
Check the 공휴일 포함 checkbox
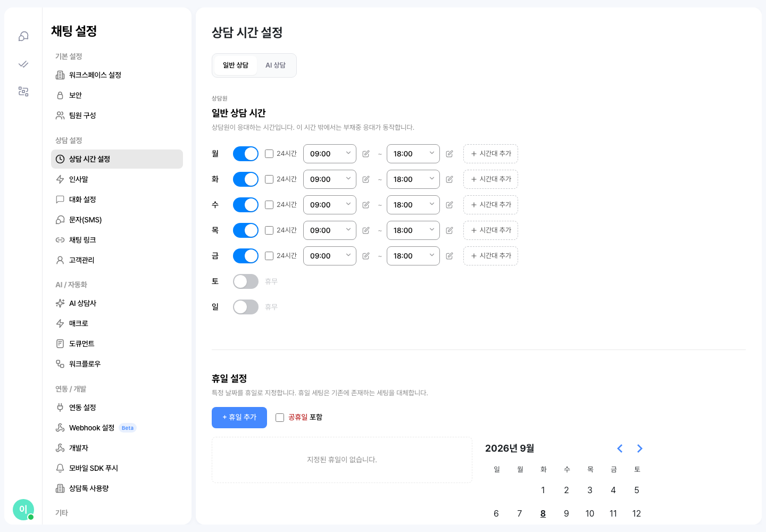pos(280,418)
